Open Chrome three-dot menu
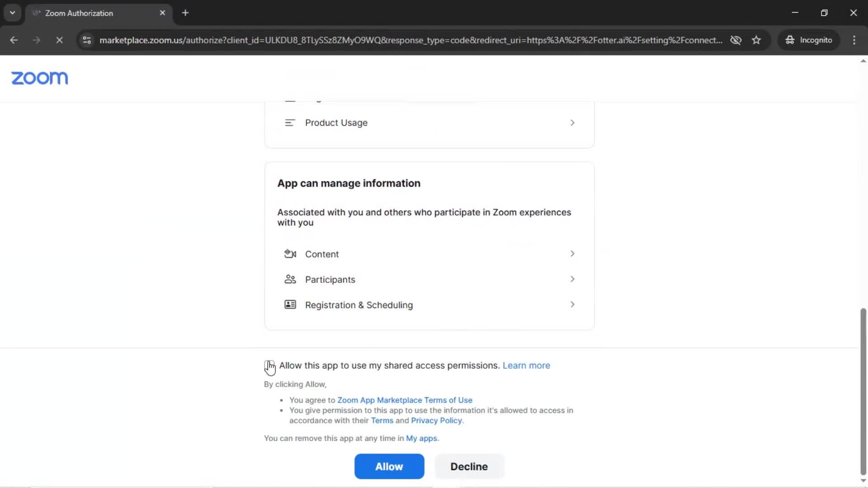868x488 pixels. (854, 40)
